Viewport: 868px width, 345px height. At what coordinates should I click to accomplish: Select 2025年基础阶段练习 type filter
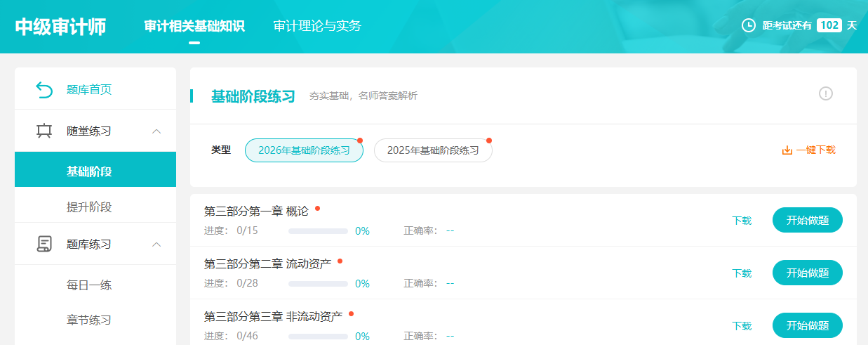coord(433,150)
